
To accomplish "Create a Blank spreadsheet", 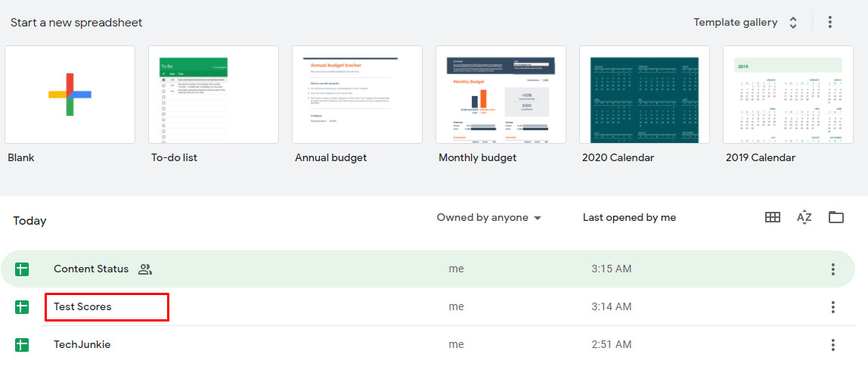I will 70,95.
